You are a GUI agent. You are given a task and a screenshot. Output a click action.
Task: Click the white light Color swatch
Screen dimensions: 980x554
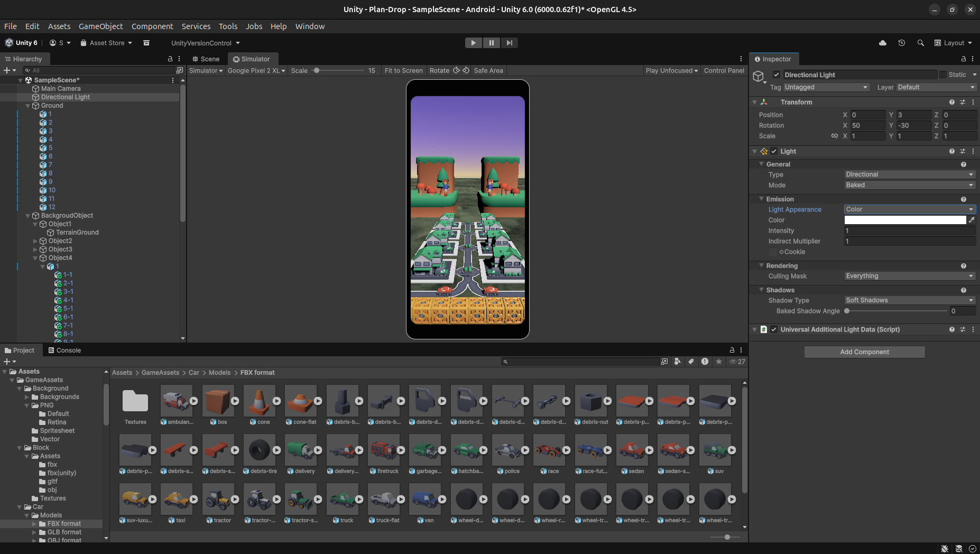[x=905, y=220]
